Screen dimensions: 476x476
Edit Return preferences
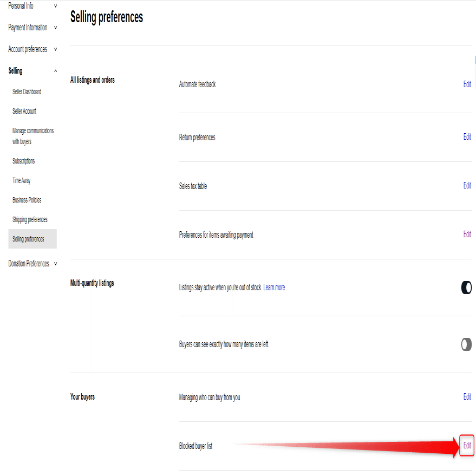[x=467, y=136]
